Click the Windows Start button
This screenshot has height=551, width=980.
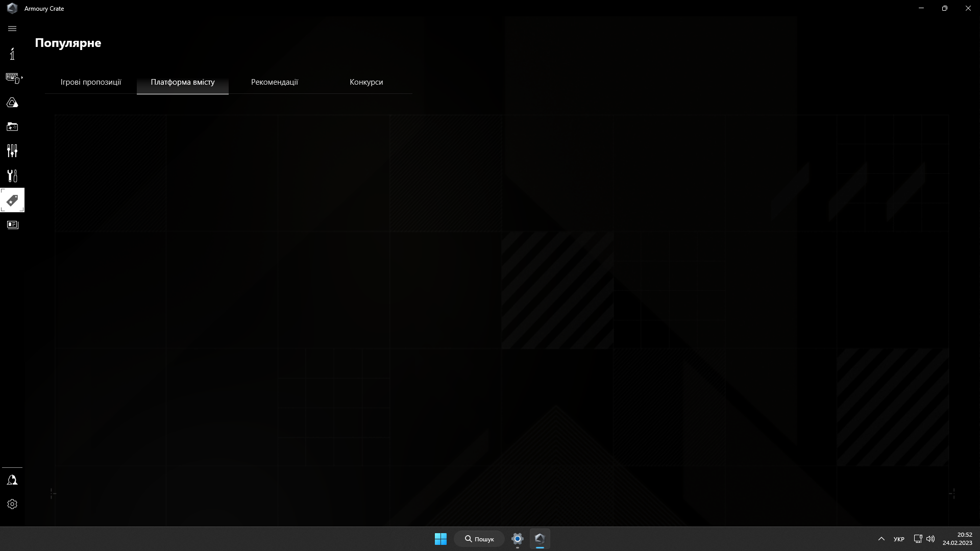[x=440, y=539]
